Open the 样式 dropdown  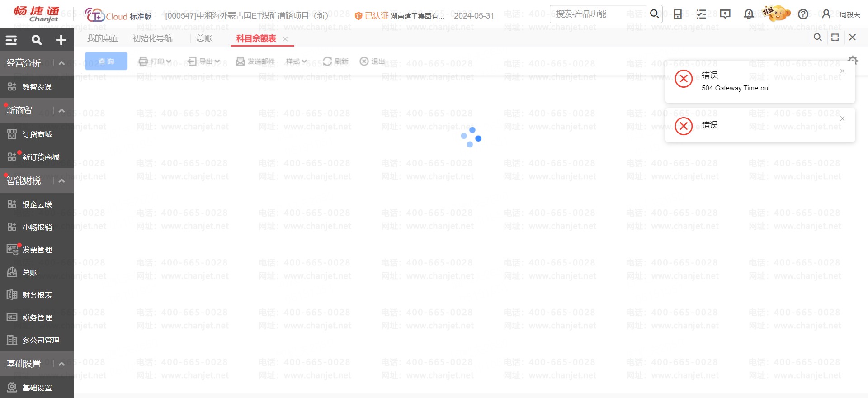(x=296, y=61)
